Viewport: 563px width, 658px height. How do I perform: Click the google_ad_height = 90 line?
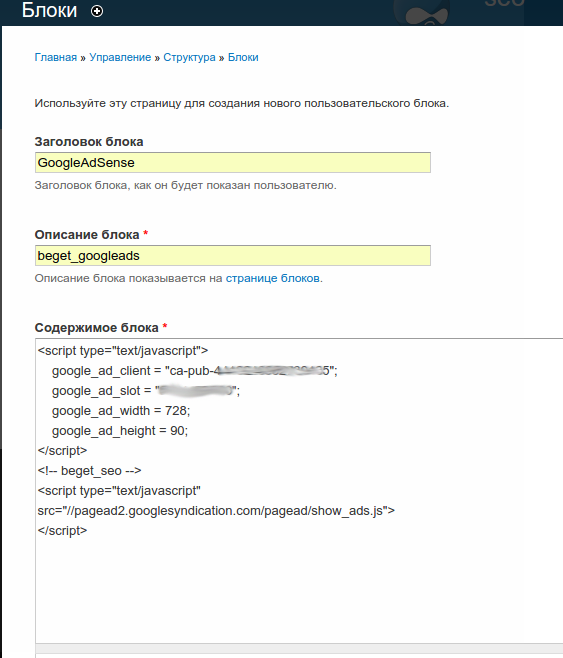point(120,431)
